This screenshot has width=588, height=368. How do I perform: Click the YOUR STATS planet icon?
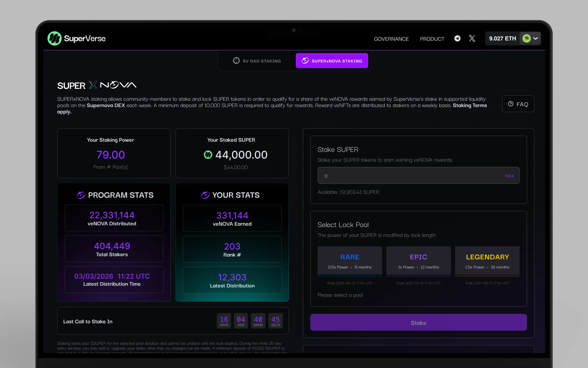[x=205, y=195]
